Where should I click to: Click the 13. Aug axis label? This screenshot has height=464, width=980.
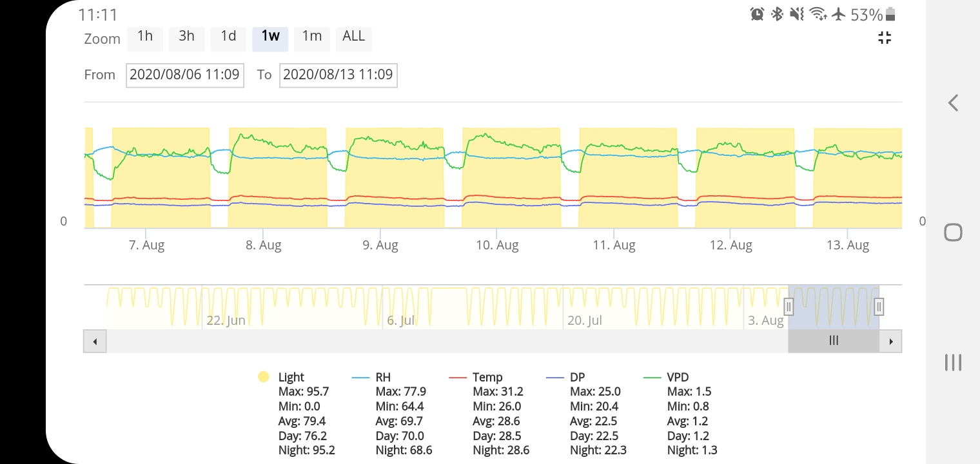coord(848,246)
